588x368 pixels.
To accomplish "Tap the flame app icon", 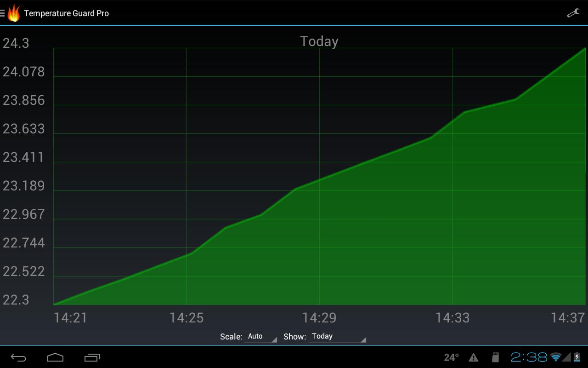I will pyautogui.click(x=13, y=13).
